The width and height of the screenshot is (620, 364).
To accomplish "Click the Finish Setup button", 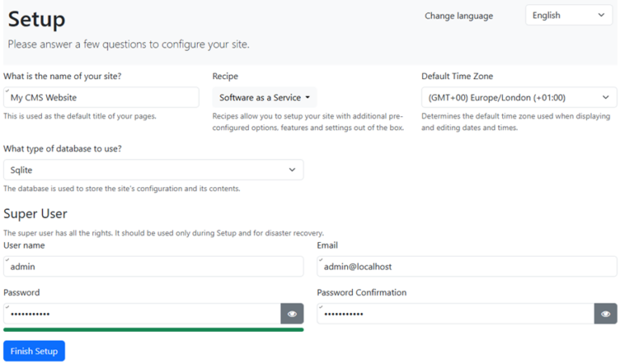I will pyautogui.click(x=34, y=351).
